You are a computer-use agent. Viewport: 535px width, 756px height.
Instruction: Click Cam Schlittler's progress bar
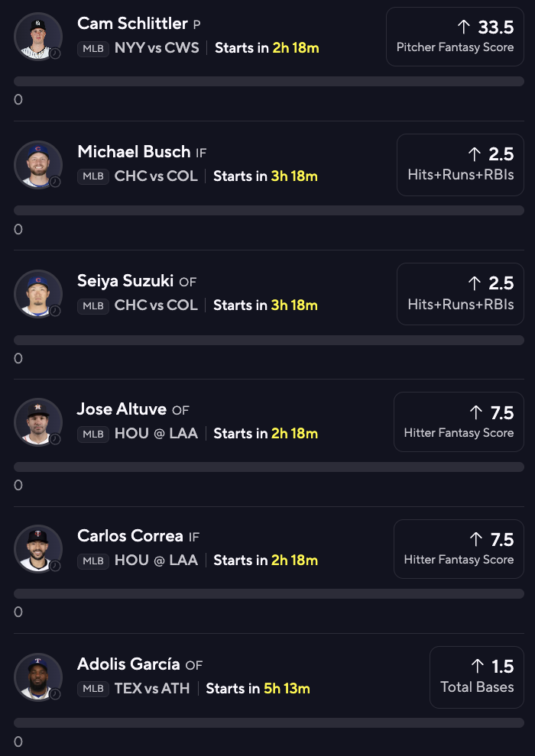(269, 81)
